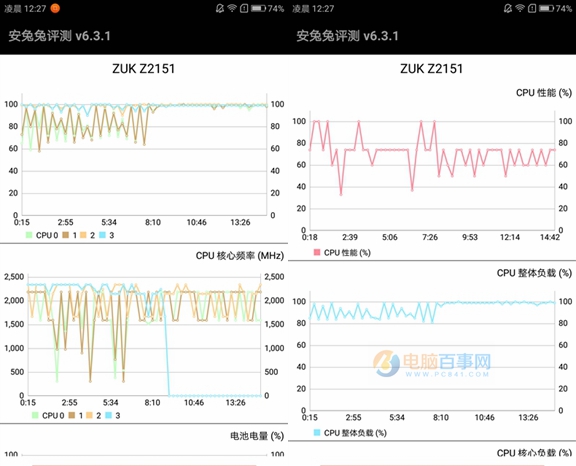
Task: Tap the 14:42 time label on CPU performance chart
Action: [x=550, y=237]
